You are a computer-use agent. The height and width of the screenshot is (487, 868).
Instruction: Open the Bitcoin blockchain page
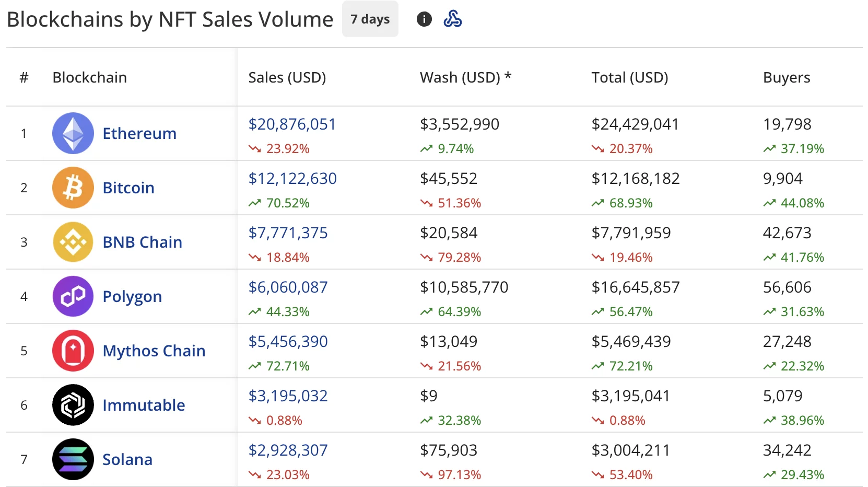pos(128,188)
